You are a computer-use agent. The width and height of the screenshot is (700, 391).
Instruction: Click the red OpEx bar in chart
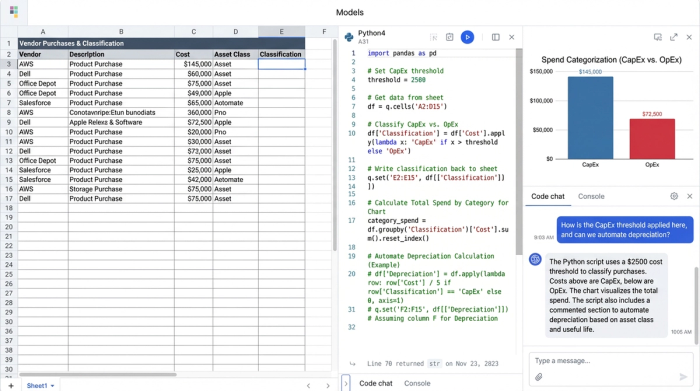tap(652, 139)
